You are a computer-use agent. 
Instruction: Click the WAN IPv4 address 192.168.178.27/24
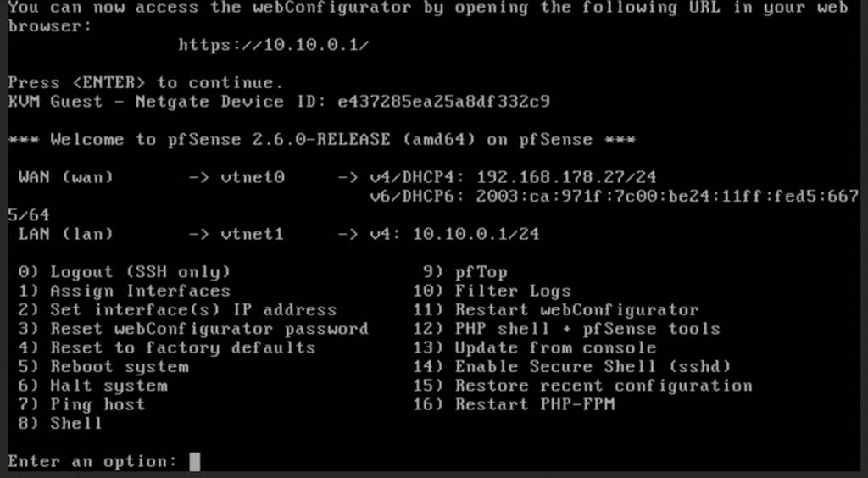pos(566,177)
